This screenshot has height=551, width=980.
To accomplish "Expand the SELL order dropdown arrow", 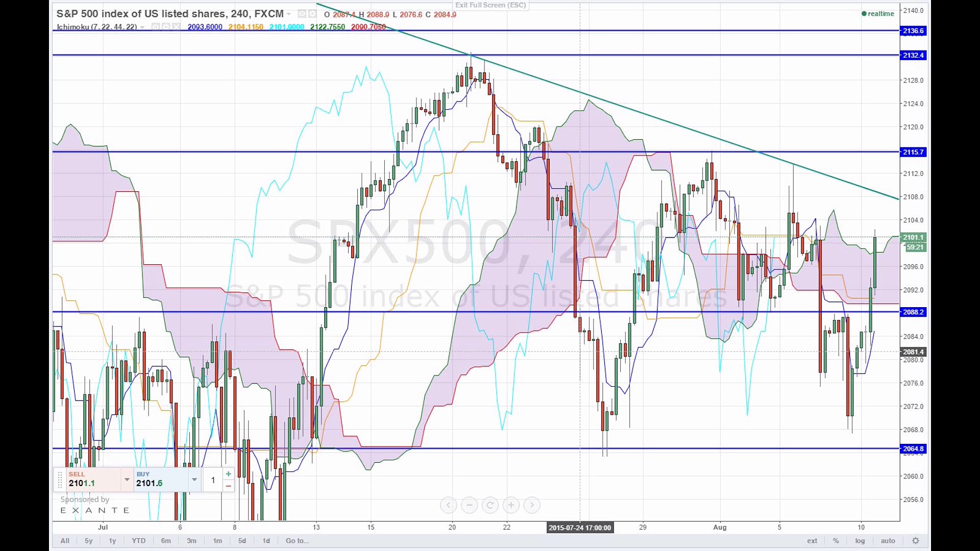I will [x=127, y=480].
